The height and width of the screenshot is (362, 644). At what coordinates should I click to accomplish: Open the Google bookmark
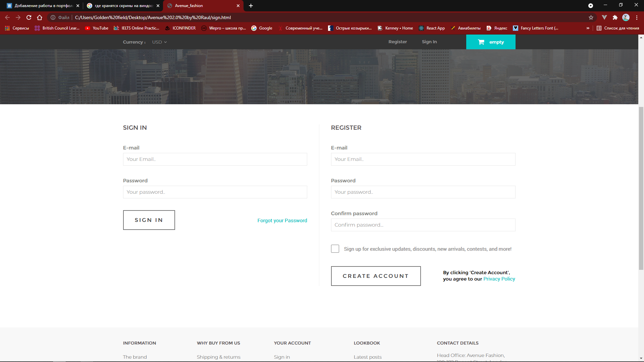coord(262,28)
